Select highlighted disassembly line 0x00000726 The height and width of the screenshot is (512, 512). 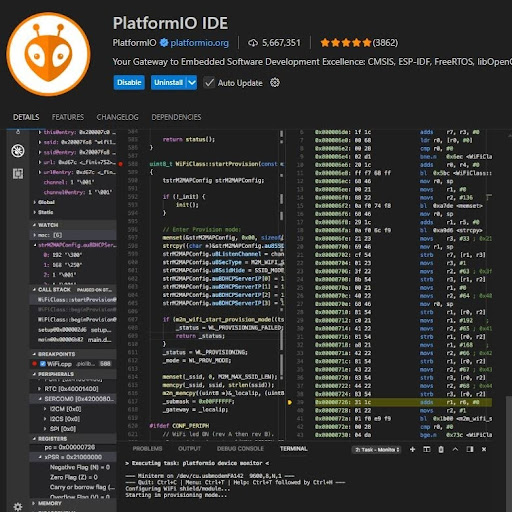pyautogui.click(x=403, y=402)
